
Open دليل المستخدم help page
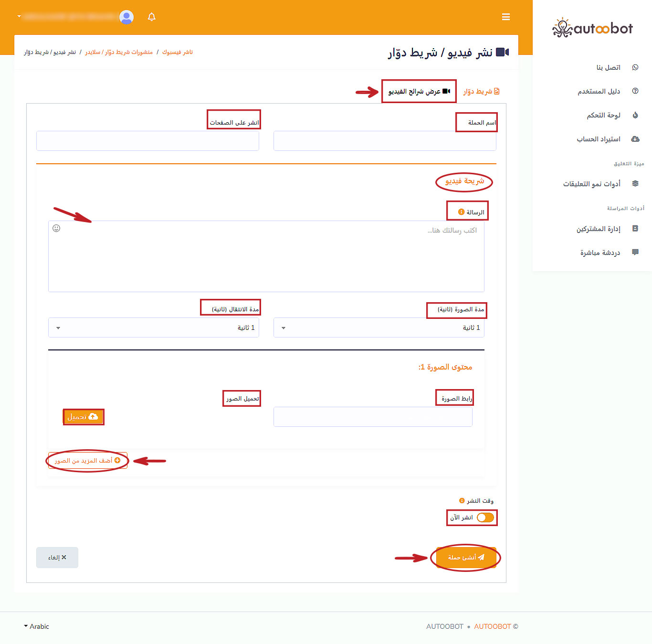(599, 91)
